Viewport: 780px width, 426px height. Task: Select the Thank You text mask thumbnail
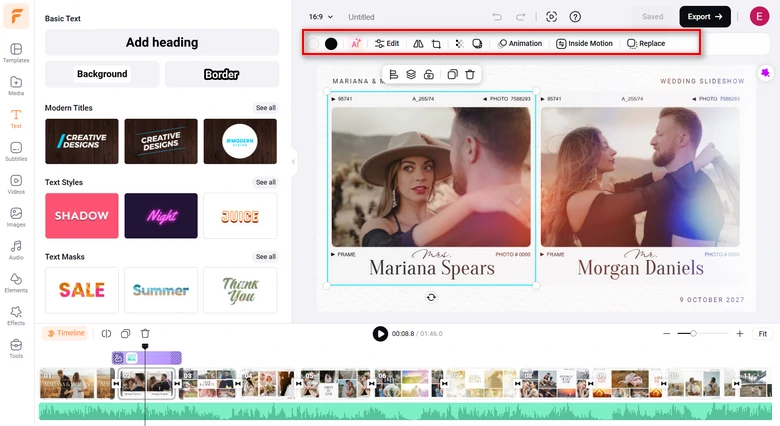click(x=240, y=290)
